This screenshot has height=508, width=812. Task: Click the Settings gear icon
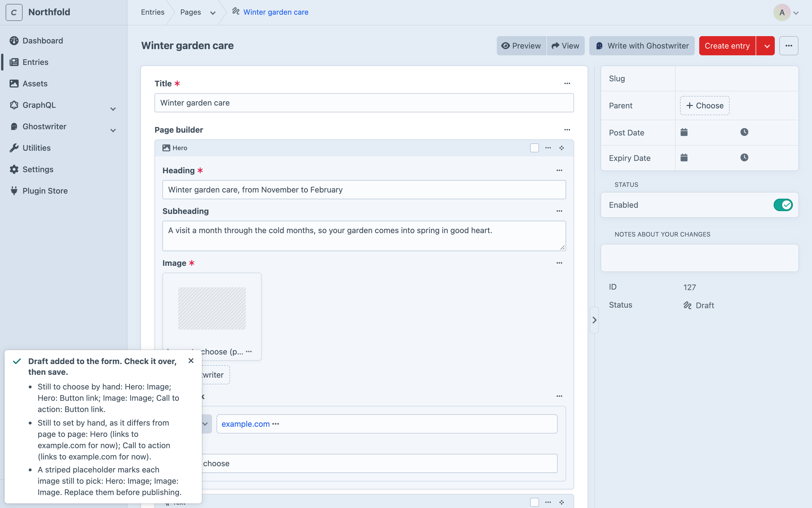[14, 169]
